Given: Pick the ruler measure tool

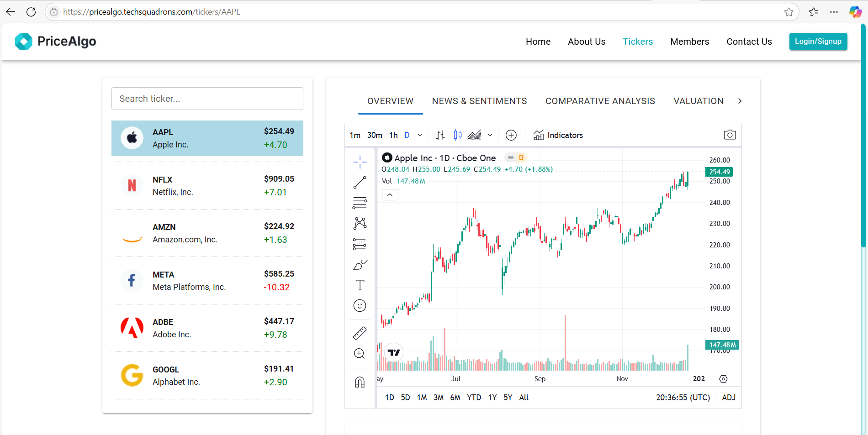Looking at the screenshot, I should pyautogui.click(x=360, y=334).
